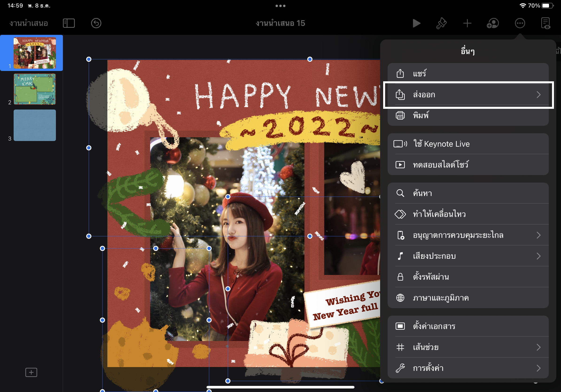
Task: Tap the More ellipsis circle icon
Action: click(x=520, y=24)
